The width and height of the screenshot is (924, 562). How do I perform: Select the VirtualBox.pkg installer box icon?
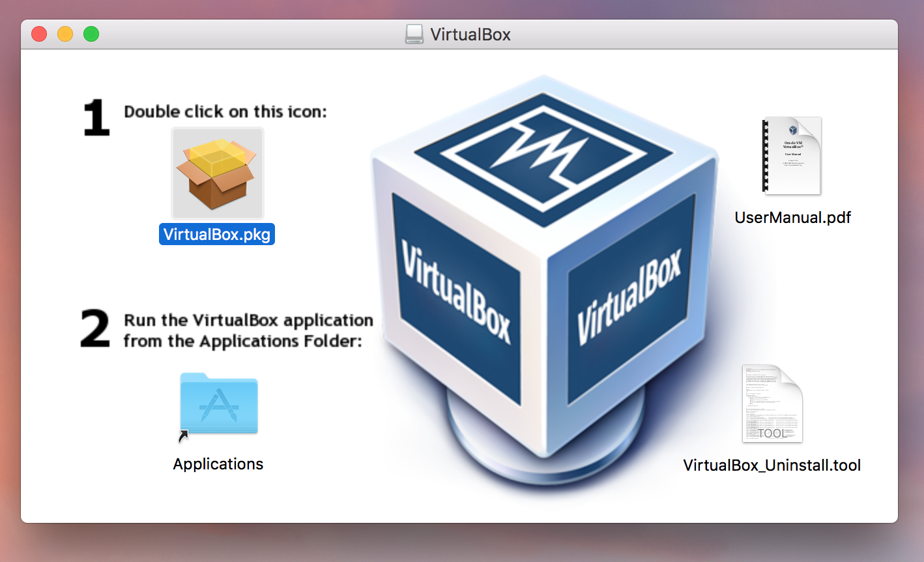point(217,173)
